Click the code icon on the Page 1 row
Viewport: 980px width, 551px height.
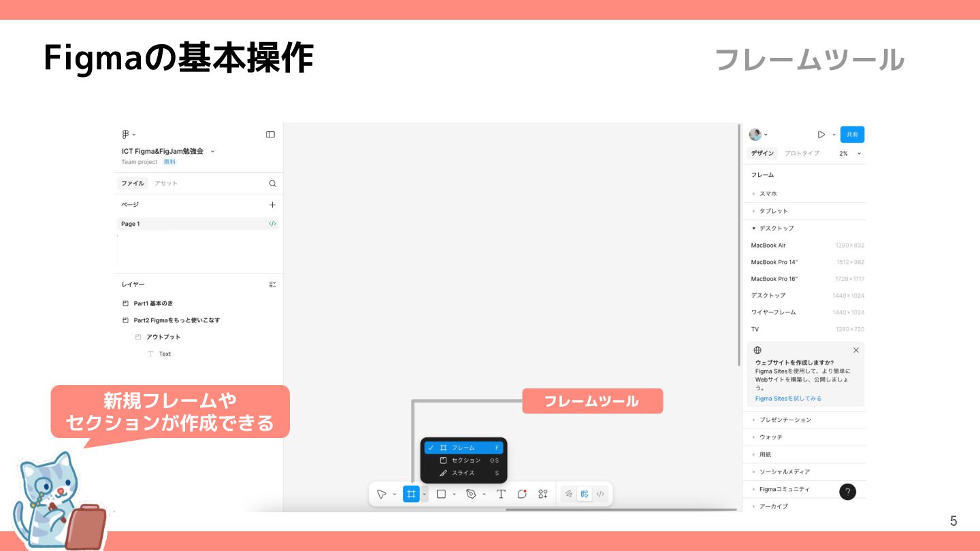[272, 224]
